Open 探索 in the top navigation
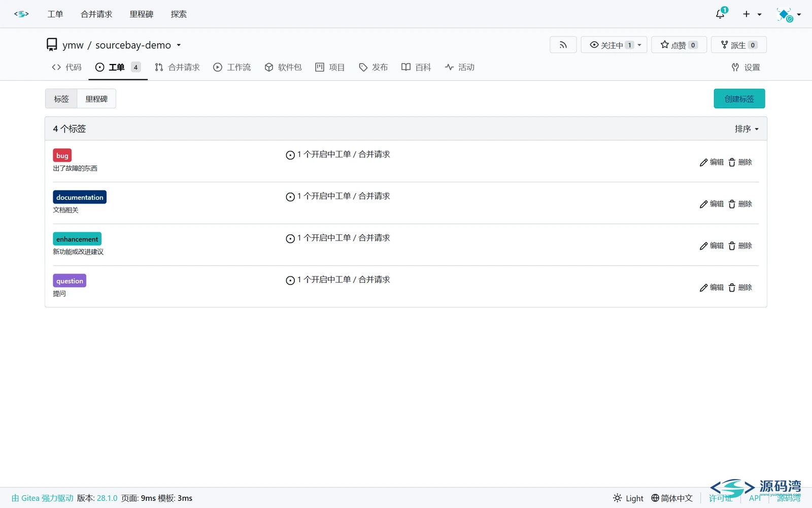 [x=179, y=14]
